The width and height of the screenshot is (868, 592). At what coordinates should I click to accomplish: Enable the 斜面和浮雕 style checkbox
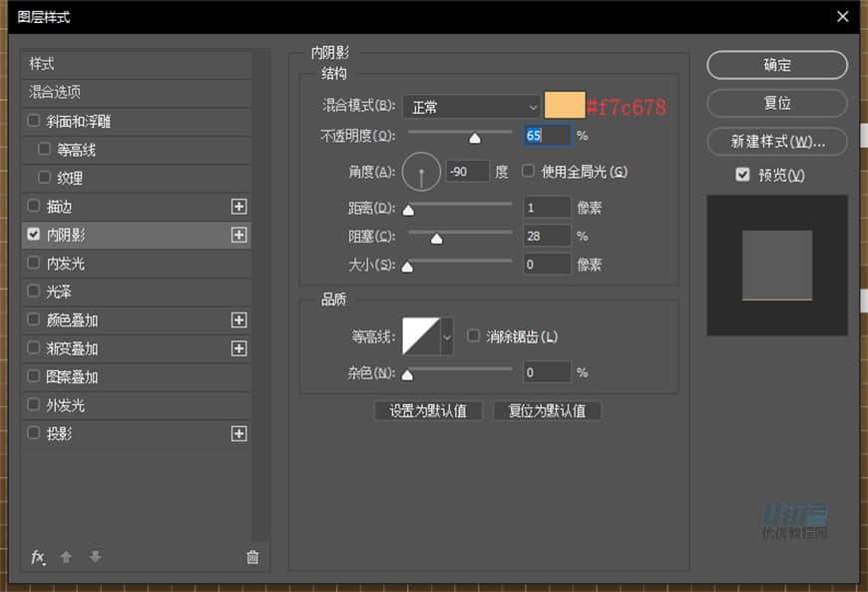pyautogui.click(x=34, y=121)
